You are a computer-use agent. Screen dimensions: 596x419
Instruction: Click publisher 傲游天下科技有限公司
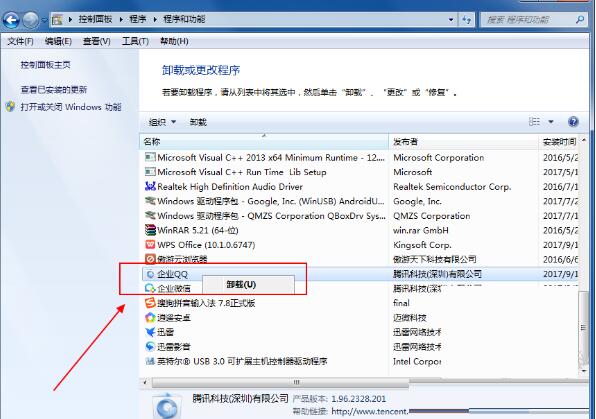[434, 259]
